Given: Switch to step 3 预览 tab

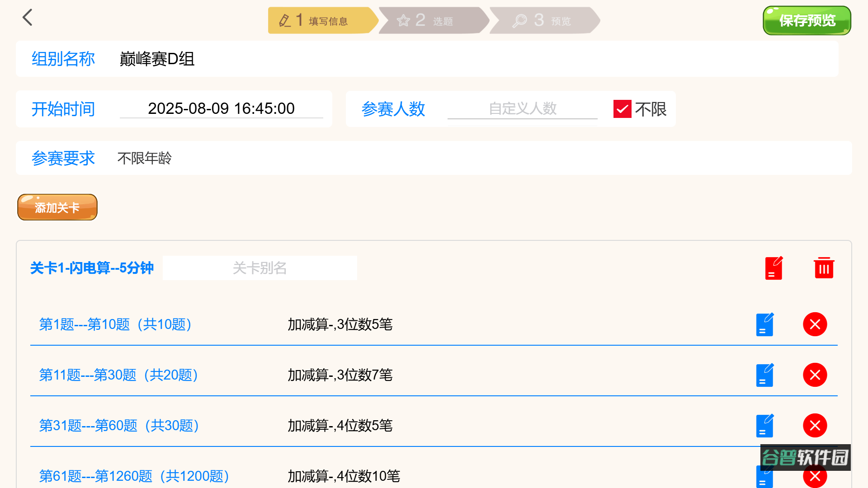Looking at the screenshot, I should pos(544,20).
